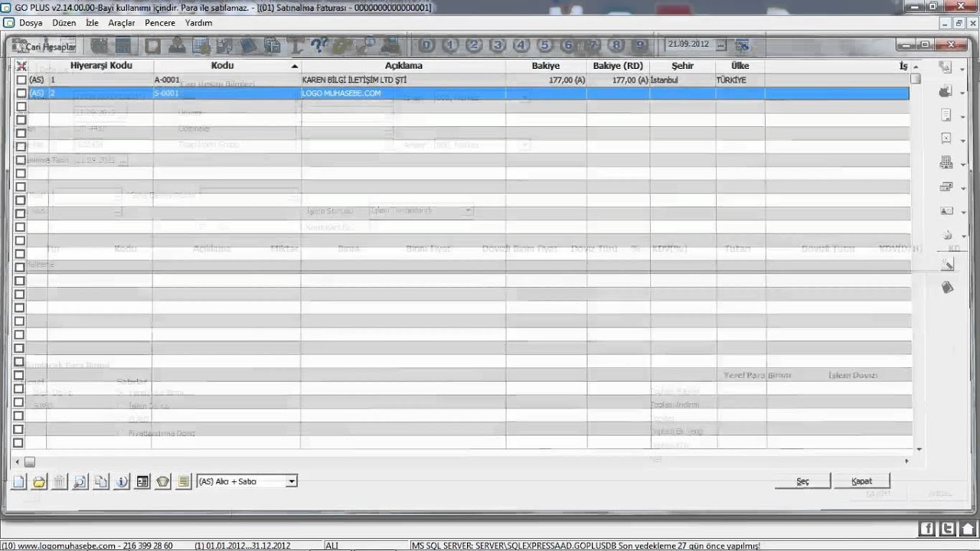
Task: Open the Dosya menu
Action: click(x=31, y=23)
